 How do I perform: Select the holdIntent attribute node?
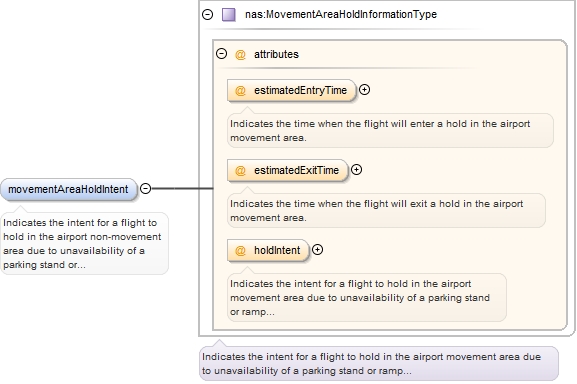pos(268,250)
